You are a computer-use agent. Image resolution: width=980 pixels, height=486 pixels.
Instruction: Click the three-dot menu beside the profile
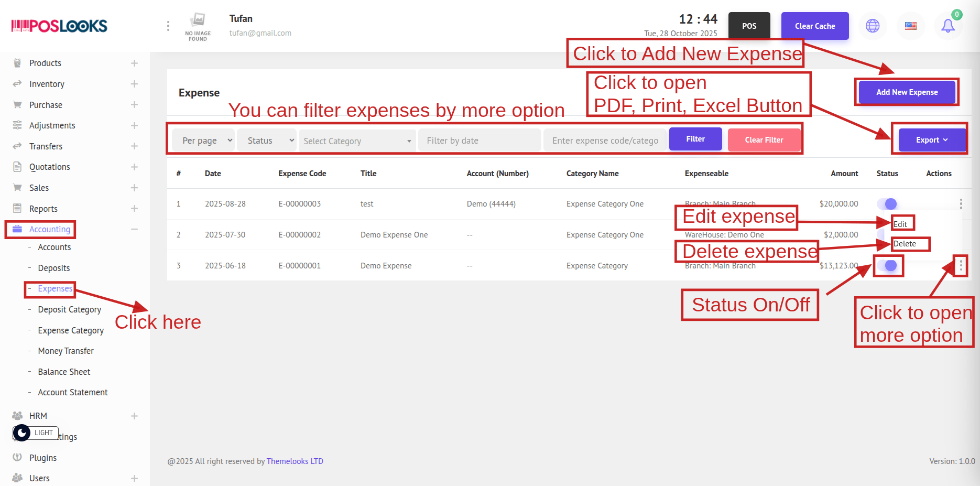point(168,26)
